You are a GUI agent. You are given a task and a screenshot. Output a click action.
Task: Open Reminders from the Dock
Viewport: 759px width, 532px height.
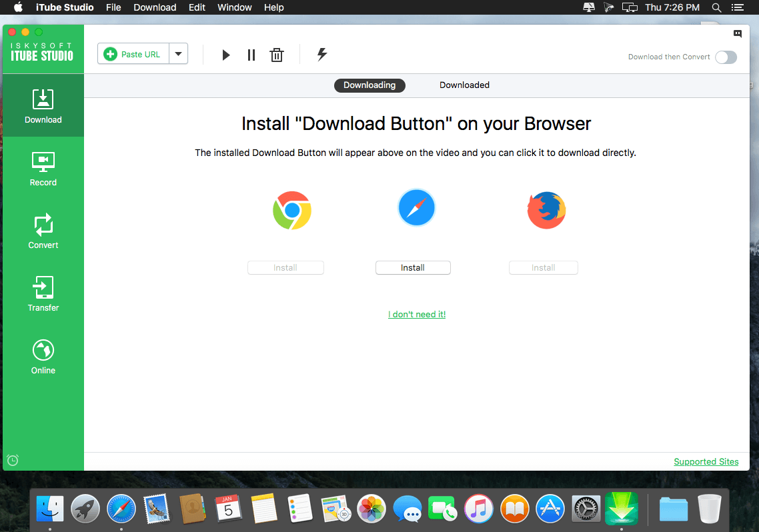tap(300, 509)
